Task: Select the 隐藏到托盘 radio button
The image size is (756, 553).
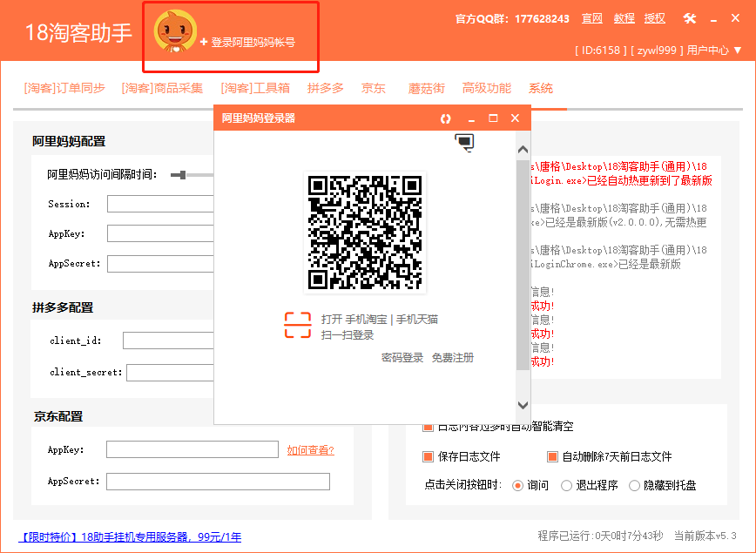Action: [x=634, y=485]
